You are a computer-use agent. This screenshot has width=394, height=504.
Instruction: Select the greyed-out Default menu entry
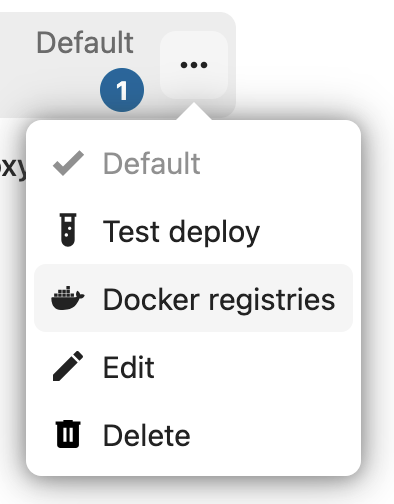pos(193,163)
